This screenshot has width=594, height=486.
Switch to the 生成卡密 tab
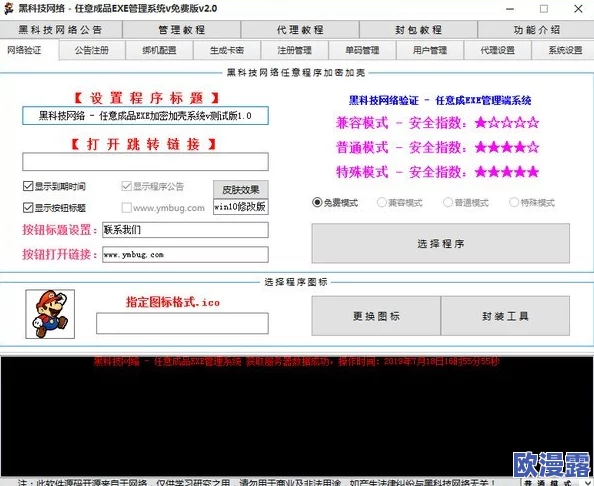tap(227, 50)
